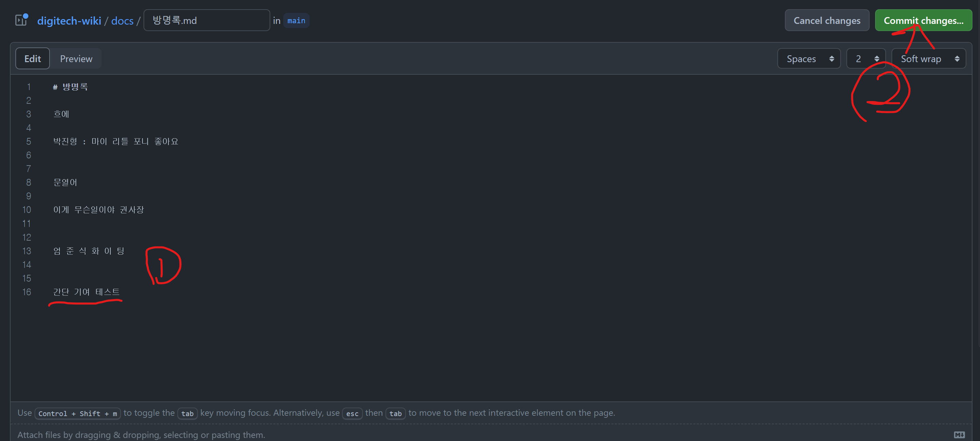Click line with 이게 무슨일이야 권사장
The image size is (980, 441).
tap(98, 210)
